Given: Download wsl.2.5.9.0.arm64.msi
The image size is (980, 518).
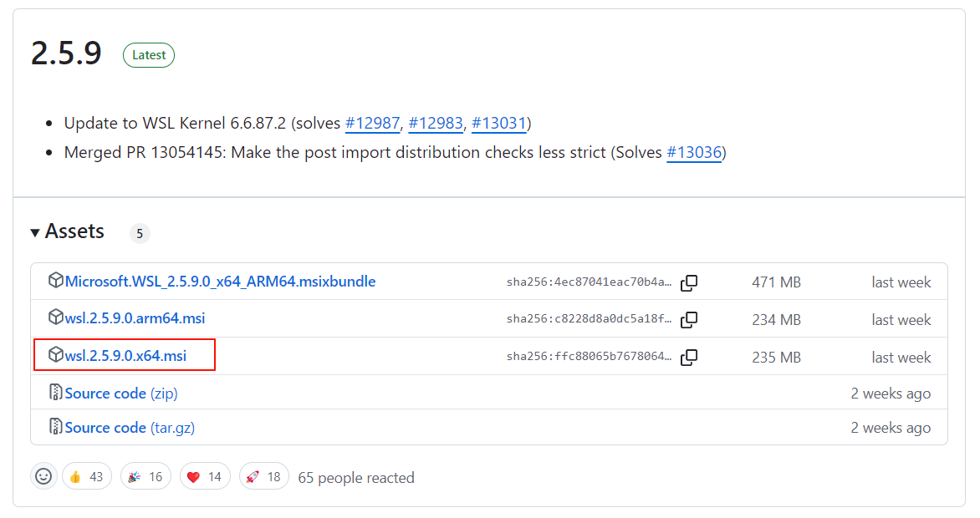Looking at the screenshot, I should (x=135, y=318).
